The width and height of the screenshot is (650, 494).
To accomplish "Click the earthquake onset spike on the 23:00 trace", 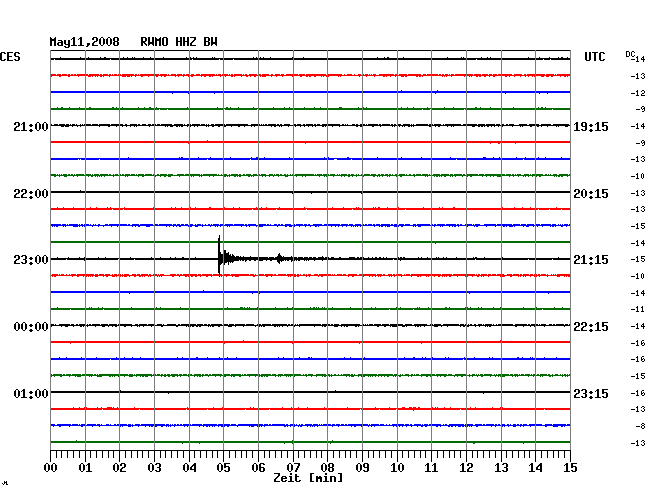I will tap(219, 255).
